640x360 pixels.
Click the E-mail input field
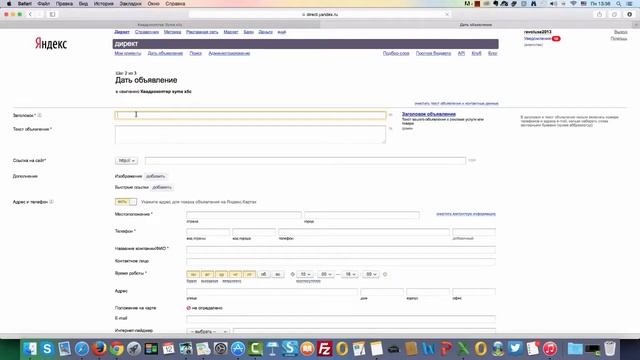point(341,319)
